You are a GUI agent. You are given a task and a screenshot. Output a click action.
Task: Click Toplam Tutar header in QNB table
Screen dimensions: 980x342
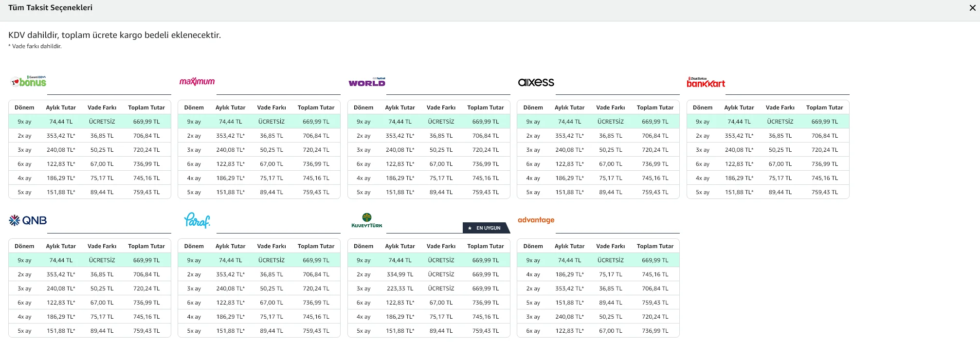click(x=146, y=246)
